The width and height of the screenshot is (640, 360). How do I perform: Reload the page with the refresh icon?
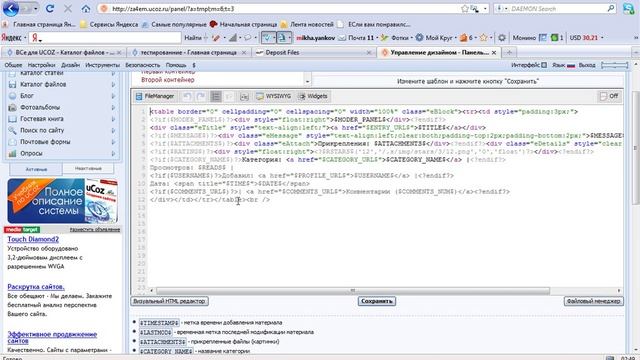point(50,9)
